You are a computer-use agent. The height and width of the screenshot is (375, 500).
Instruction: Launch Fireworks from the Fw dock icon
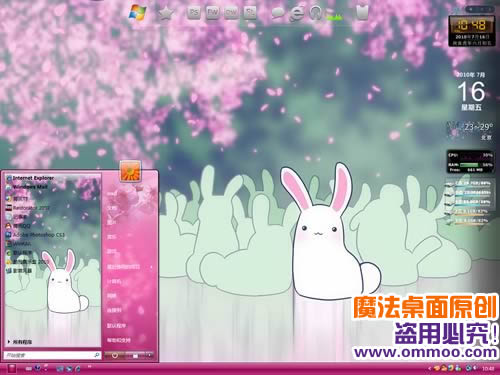pyautogui.click(x=212, y=13)
